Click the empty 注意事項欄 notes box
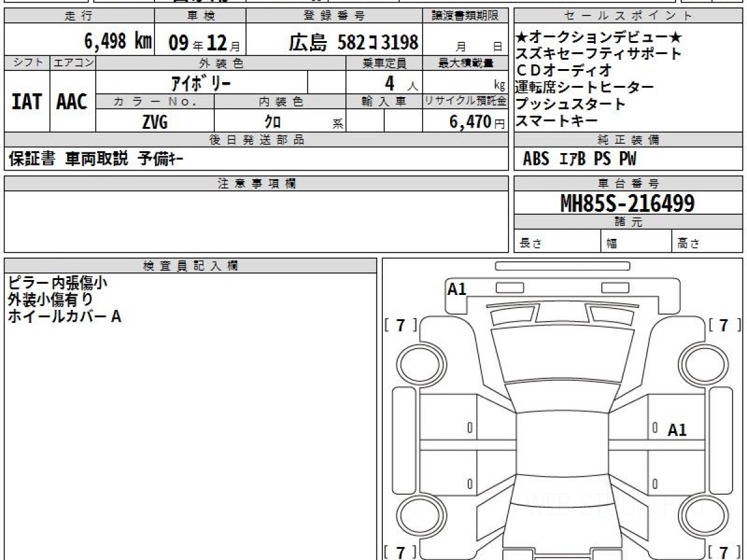Viewport: 747px width, 560px height. point(255,221)
